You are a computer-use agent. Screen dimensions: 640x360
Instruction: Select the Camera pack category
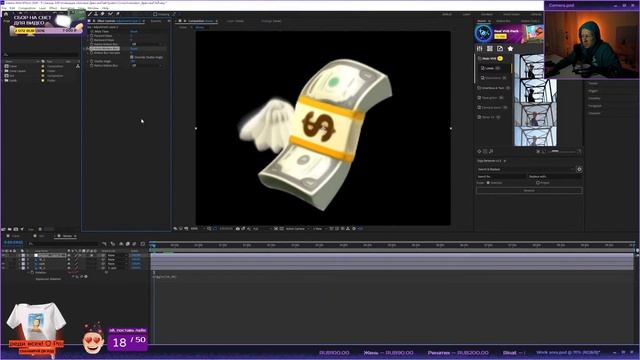(x=492, y=107)
